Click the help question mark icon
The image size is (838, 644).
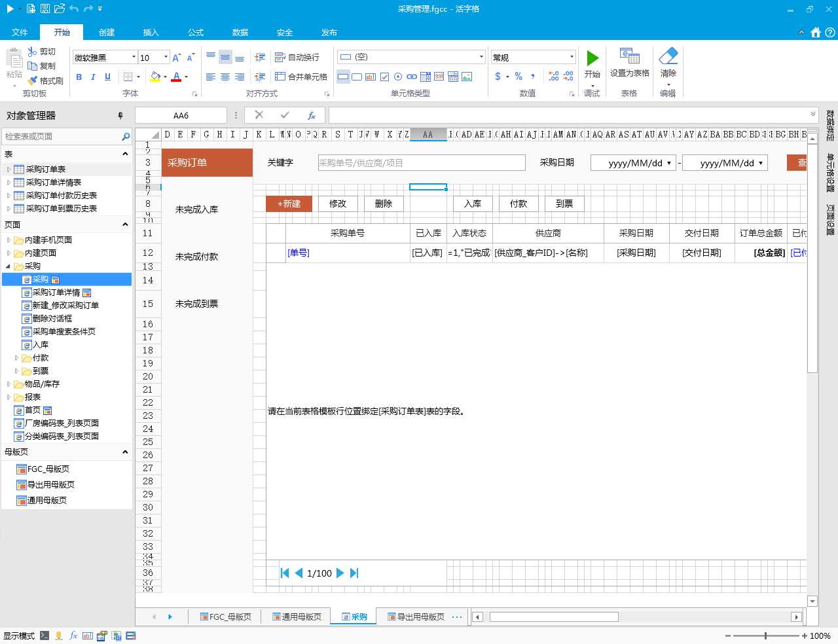830,33
